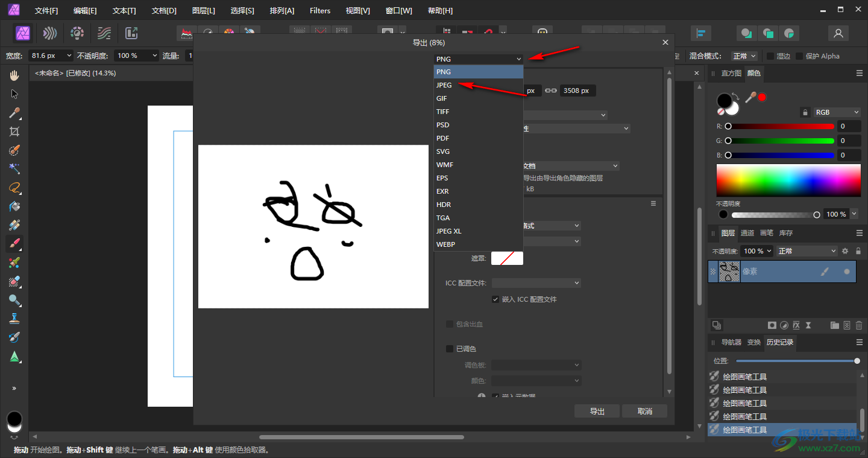
Task: Switch to the 直方图 tab
Action: (731, 73)
